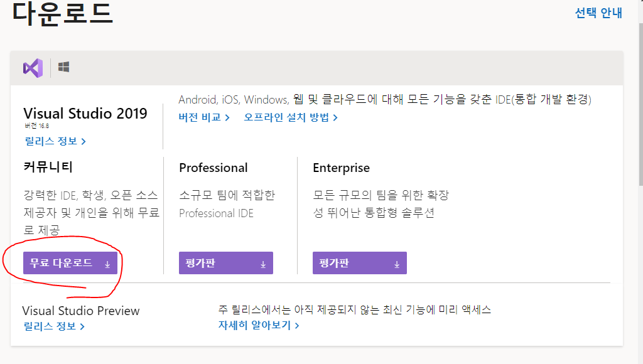Open 릴리스 정보 under Visual Studio Preview
Image resolution: width=643 pixels, height=364 pixels.
[x=54, y=326]
